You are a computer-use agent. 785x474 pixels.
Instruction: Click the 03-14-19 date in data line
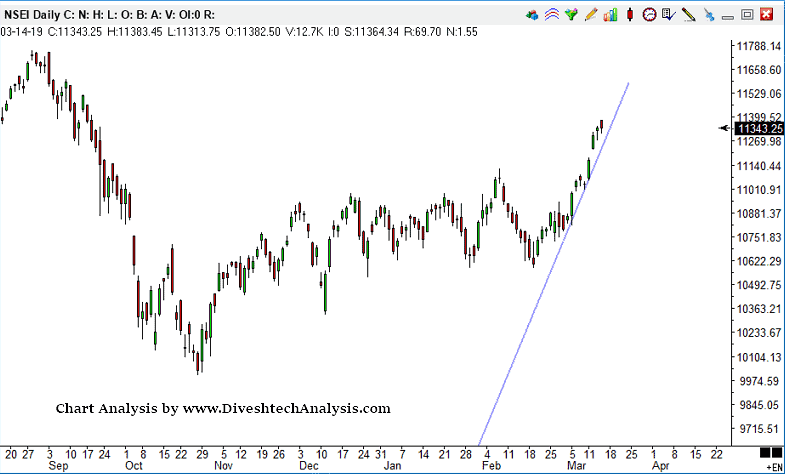pyautogui.click(x=23, y=32)
